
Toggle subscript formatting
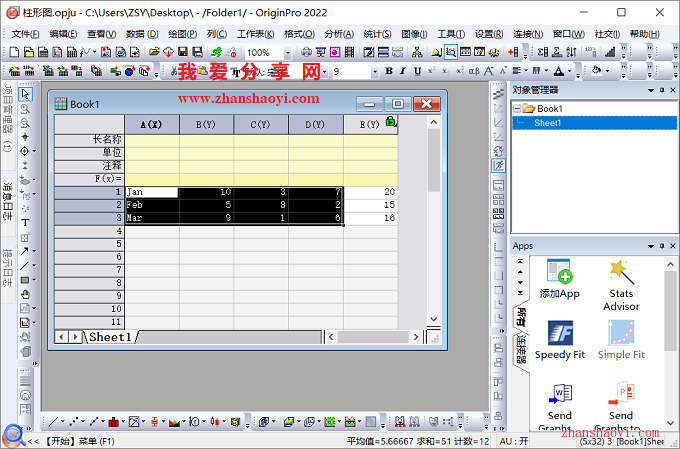pos(445,71)
